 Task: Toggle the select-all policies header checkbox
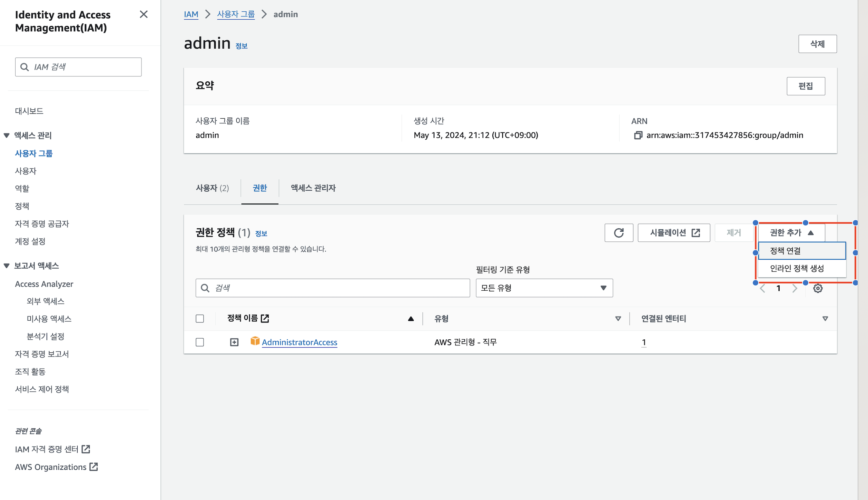200,319
